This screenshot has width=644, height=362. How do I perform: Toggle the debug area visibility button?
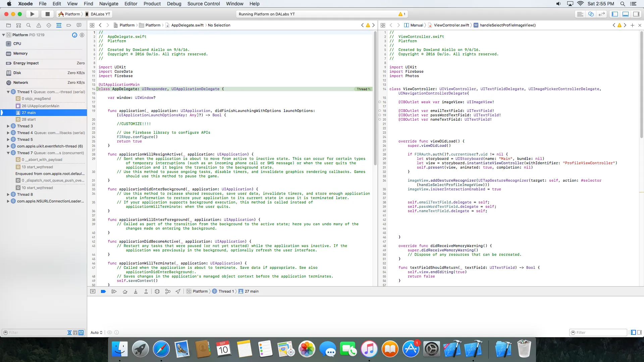[x=626, y=14]
